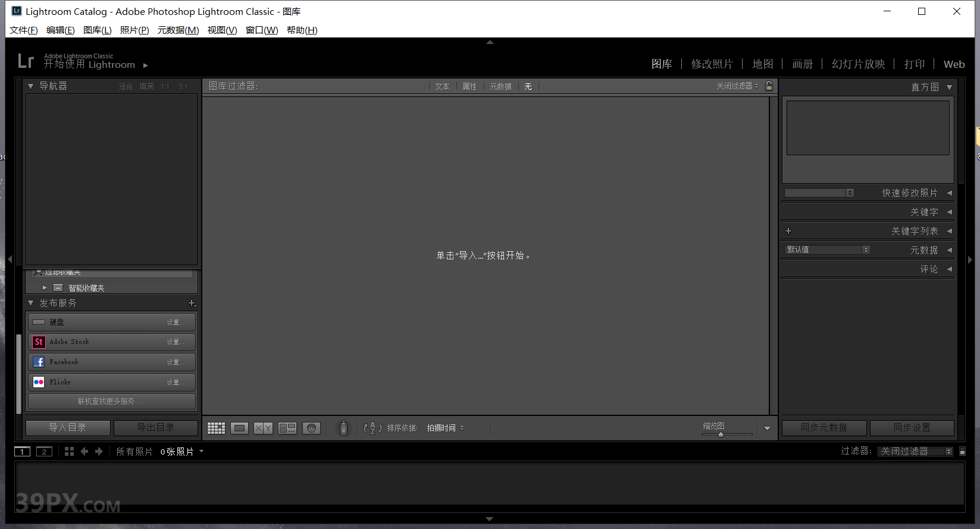980x529 pixels.
Task: Click the Flickr service icon
Action: tap(39, 382)
